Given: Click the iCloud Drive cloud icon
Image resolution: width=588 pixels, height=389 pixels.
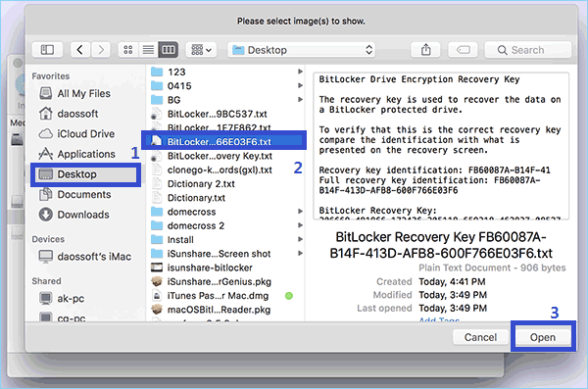Looking at the screenshot, I should click(x=46, y=134).
